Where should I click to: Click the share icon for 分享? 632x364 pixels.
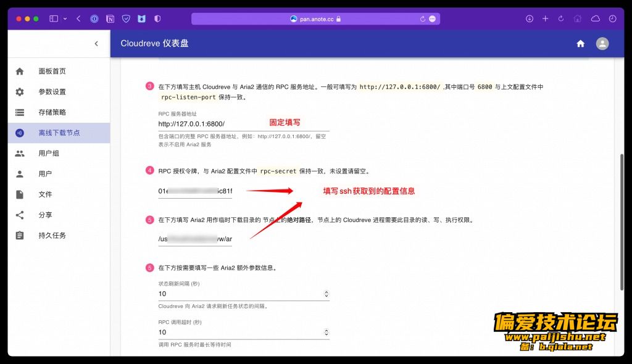point(19,215)
